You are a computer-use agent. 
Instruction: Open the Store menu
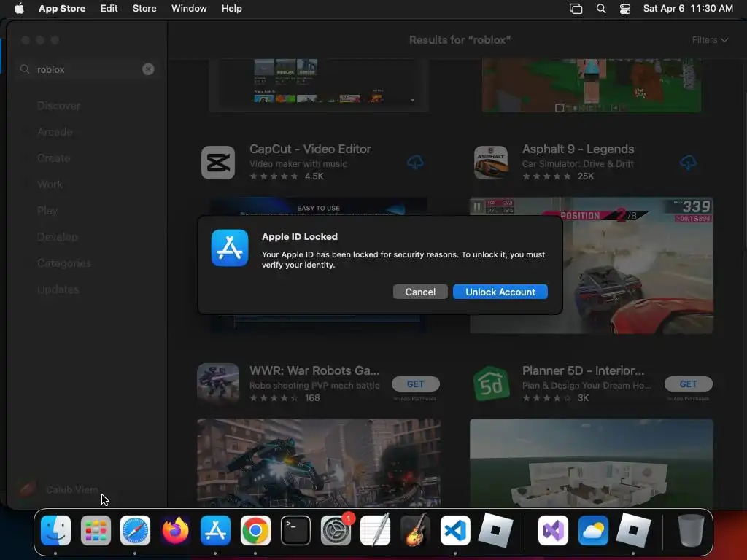[x=144, y=9]
